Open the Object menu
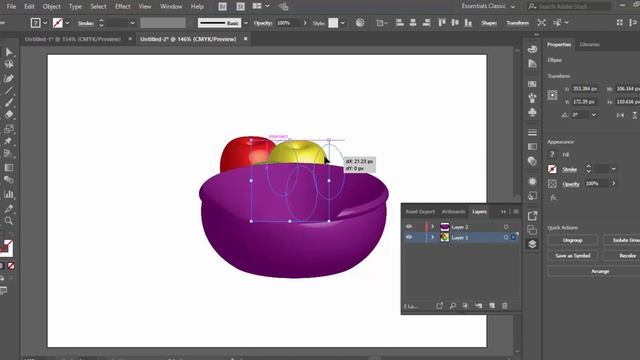Screen dimensions: 640x360 click(x=51, y=7)
